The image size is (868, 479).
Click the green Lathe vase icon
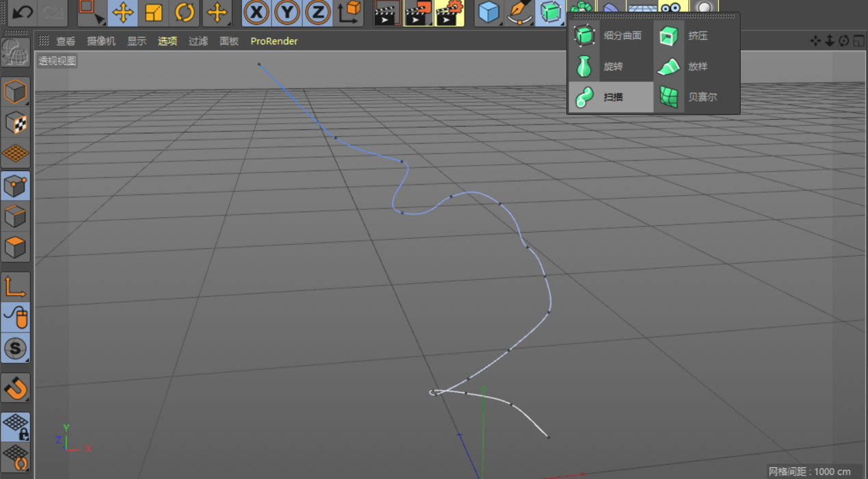583,66
